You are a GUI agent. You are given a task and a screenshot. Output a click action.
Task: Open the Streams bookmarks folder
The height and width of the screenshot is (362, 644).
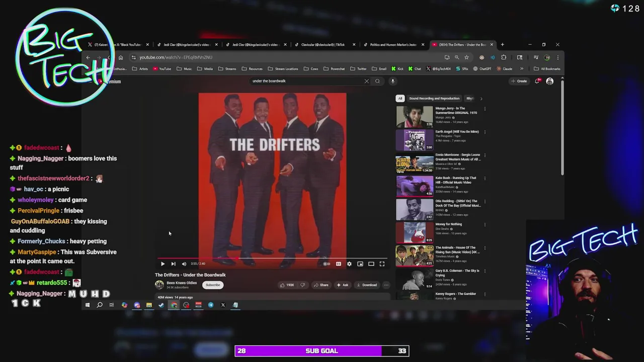[x=227, y=69]
